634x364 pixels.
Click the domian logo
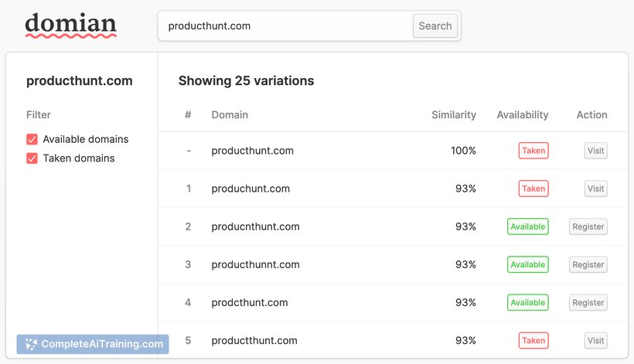(70, 26)
